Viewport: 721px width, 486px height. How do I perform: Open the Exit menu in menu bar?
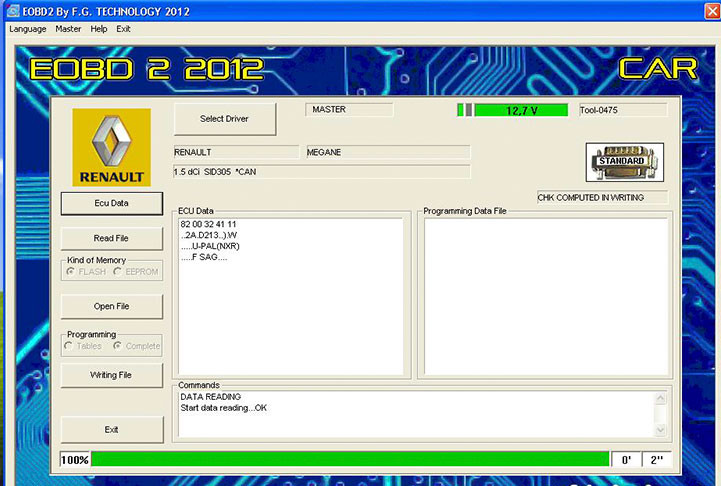[x=123, y=29]
